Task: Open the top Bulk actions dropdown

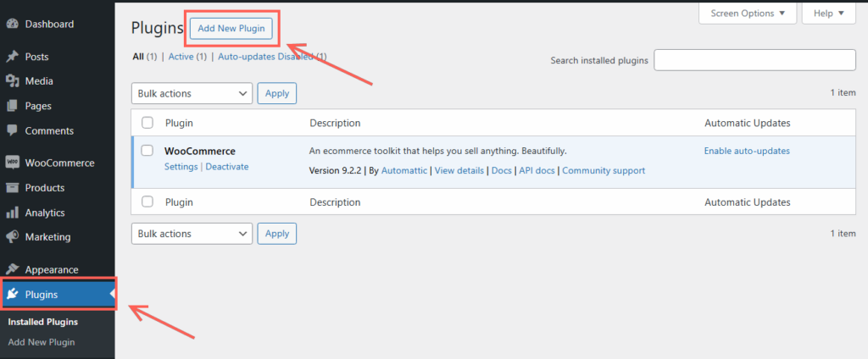Action: point(192,93)
